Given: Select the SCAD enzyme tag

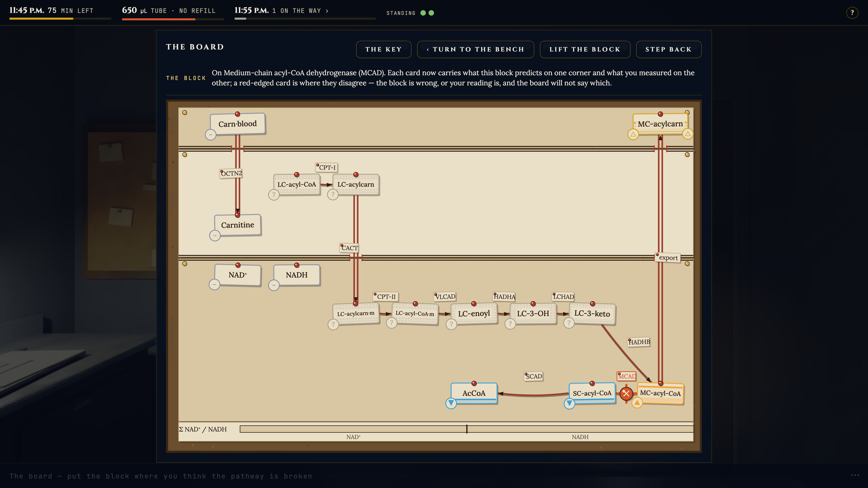Looking at the screenshot, I should (533, 376).
